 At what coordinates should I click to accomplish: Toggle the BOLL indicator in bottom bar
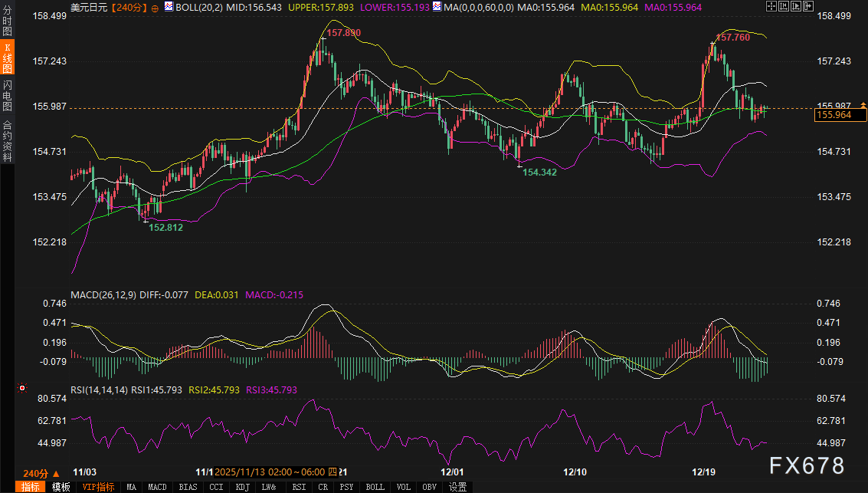tap(375, 487)
